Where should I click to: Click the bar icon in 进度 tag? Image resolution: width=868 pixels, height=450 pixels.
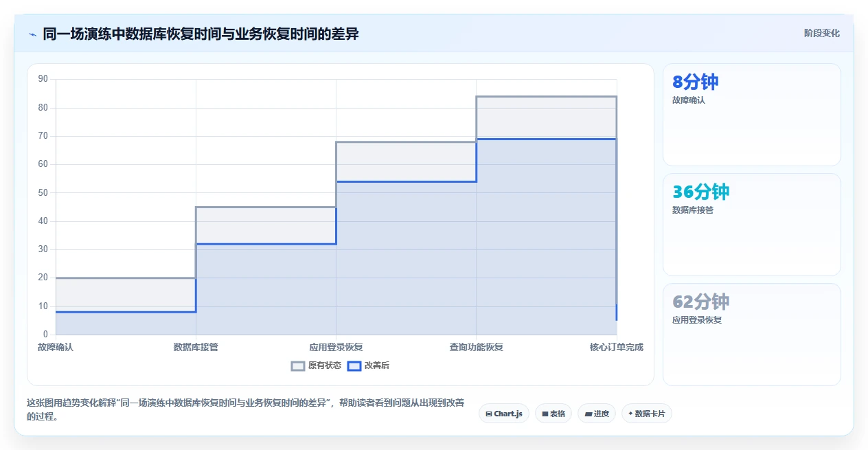[x=588, y=414]
